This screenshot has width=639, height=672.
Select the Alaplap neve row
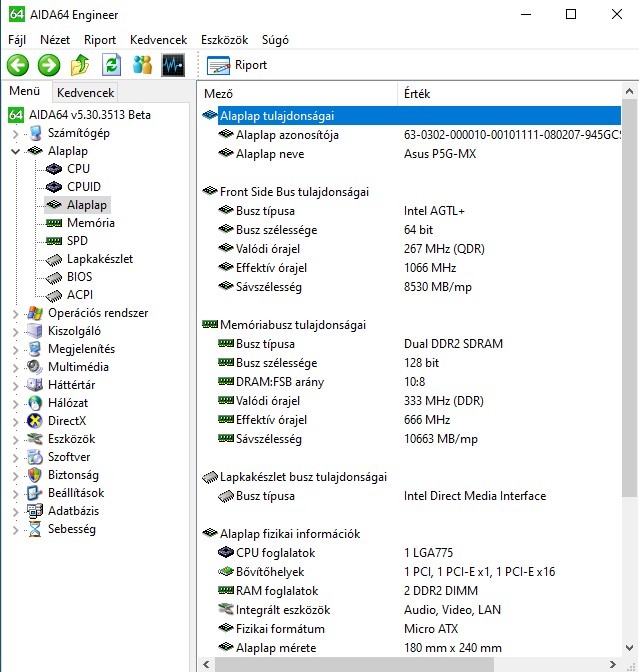(x=411, y=154)
